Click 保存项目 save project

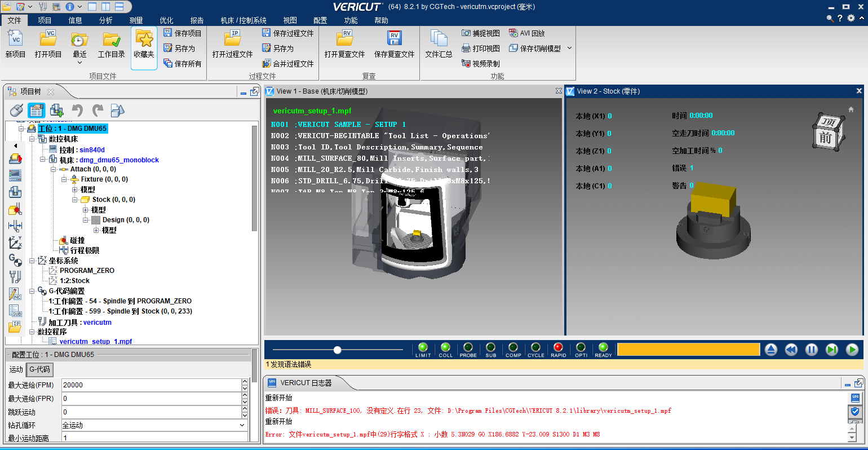[x=182, y=33]
